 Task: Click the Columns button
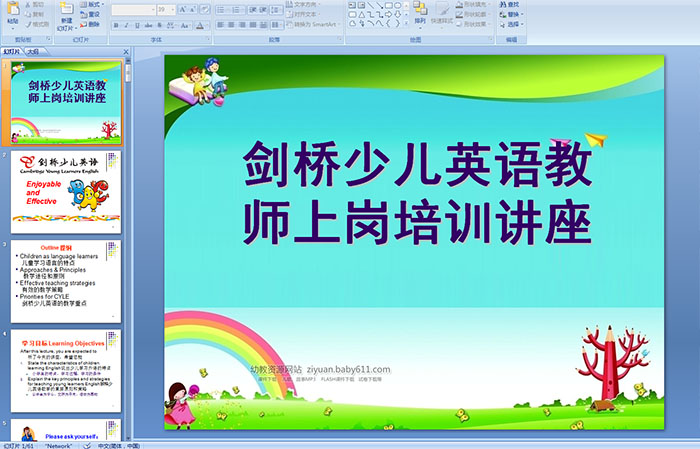coord(276,25)
